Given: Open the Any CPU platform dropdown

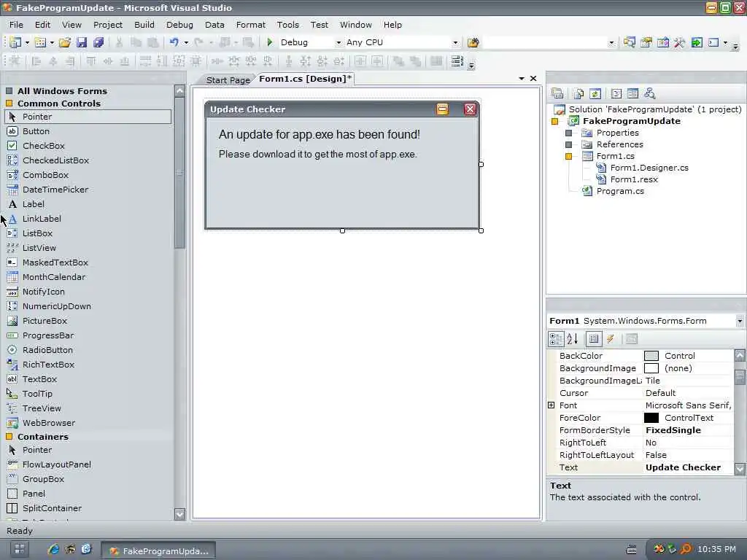Looking at the screenshot, I should point(455,42).
